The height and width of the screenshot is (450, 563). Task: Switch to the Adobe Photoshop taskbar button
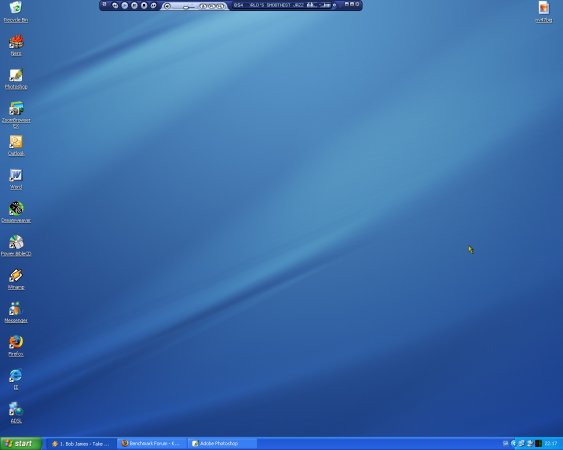[x=223, y=444]
